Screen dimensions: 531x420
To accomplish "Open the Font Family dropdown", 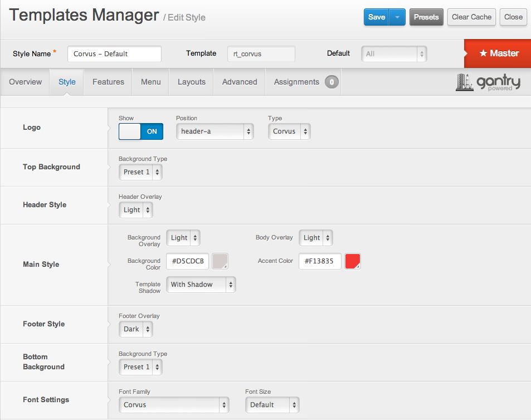I will 174,405.
